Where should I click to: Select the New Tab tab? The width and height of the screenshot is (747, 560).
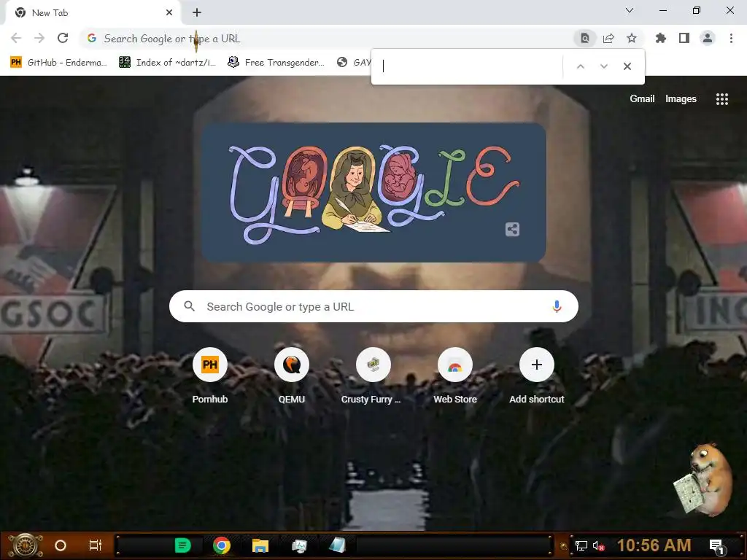[93, 13]
